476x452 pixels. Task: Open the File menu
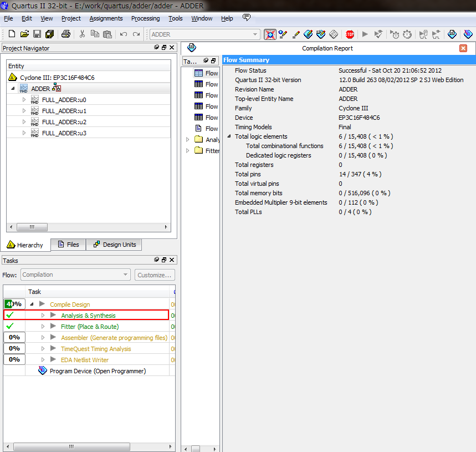pyautogui.click(x=8, y=18)
